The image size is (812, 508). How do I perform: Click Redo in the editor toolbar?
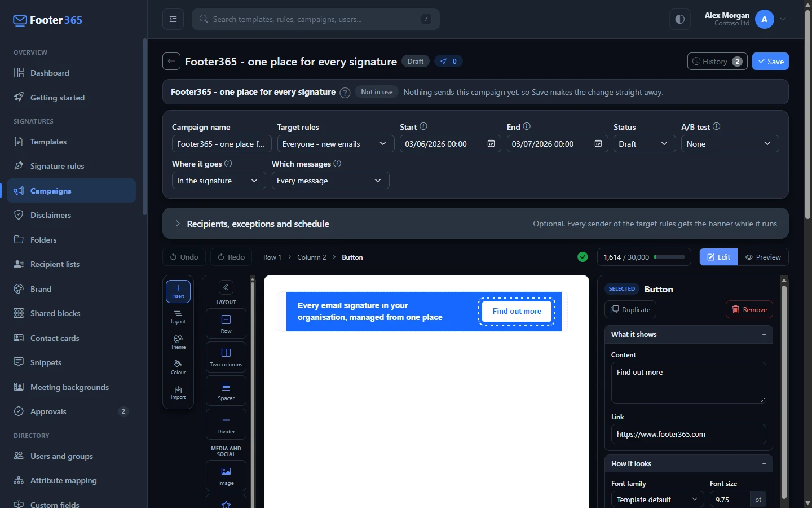point(231,257)
